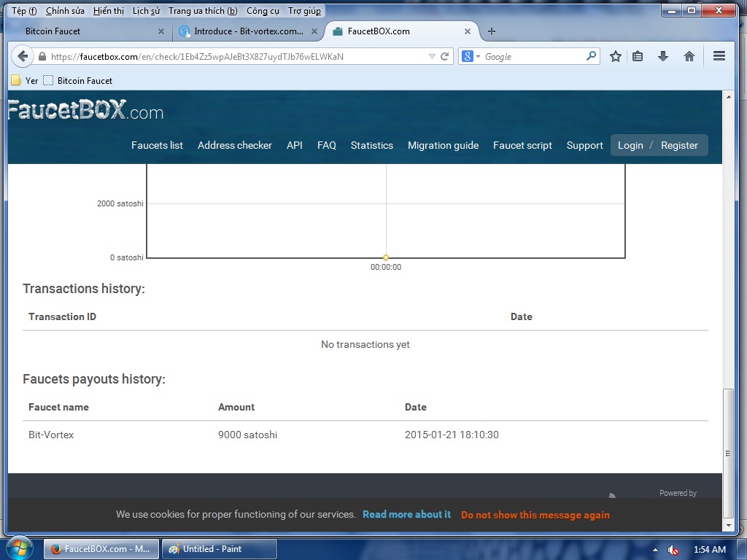Go back using the browser back arrow
Viewport: 747px width, 560px height.
tap(23, 56)
